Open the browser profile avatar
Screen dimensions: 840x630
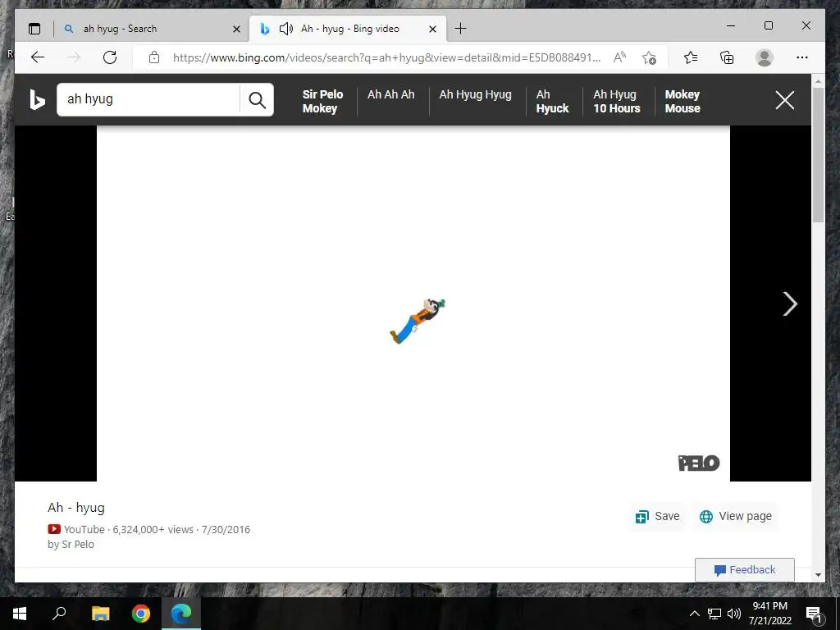(765, 57)
